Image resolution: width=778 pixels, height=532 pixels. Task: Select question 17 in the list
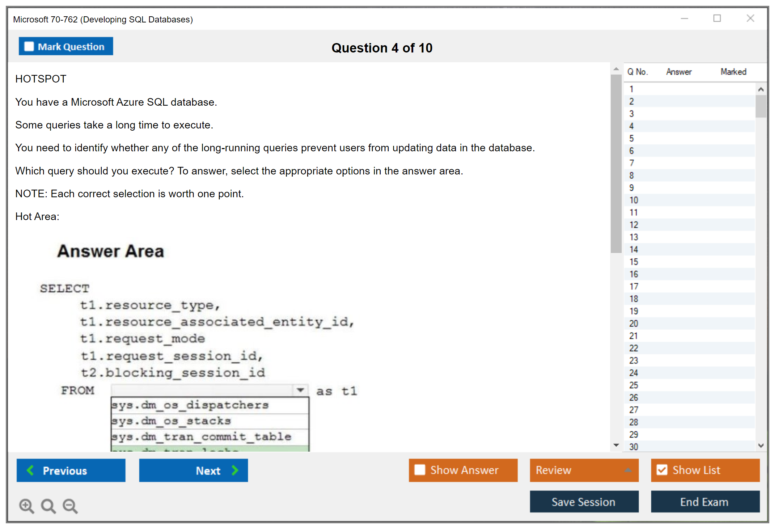634,287
